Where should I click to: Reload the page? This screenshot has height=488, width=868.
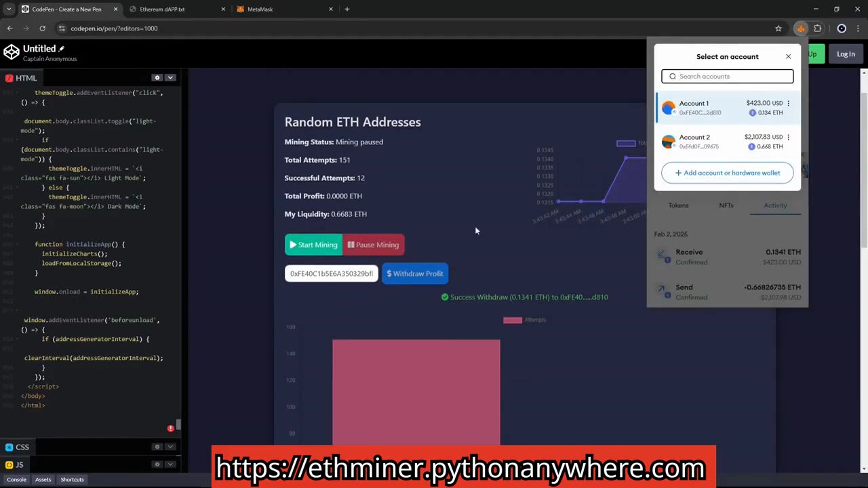click(42, 28)
